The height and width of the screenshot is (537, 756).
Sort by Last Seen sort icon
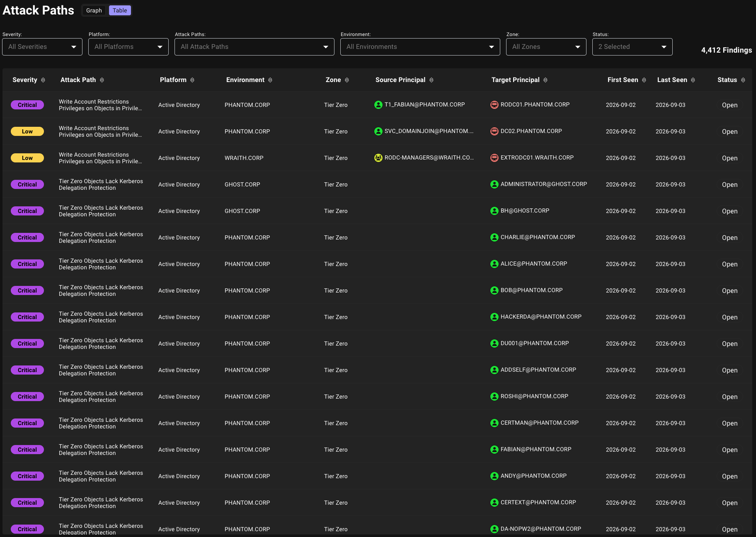pos(693,80)
